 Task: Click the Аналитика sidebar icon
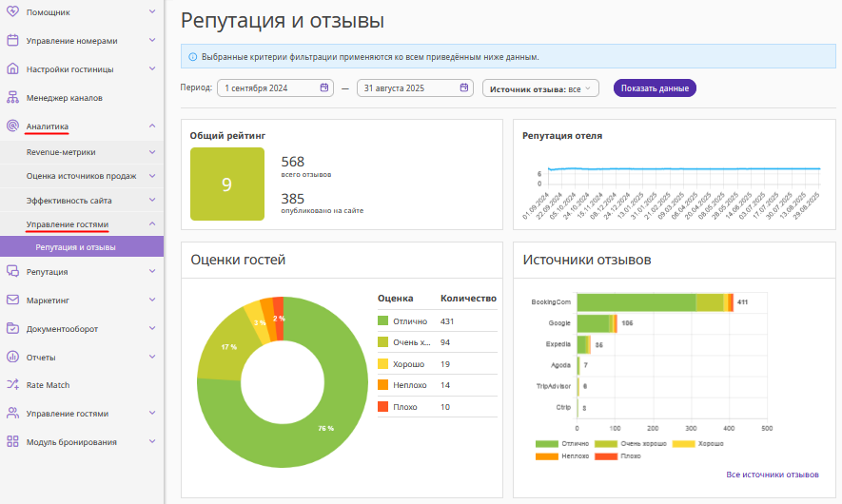tap(12, 126)
